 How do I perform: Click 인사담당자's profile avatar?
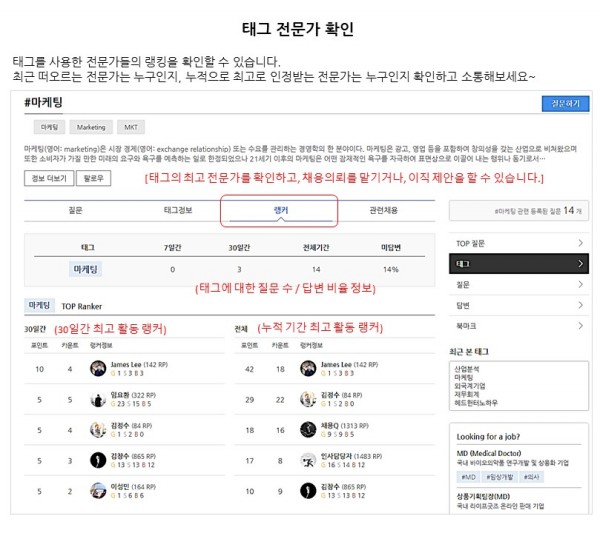click(x=308, y=460)
